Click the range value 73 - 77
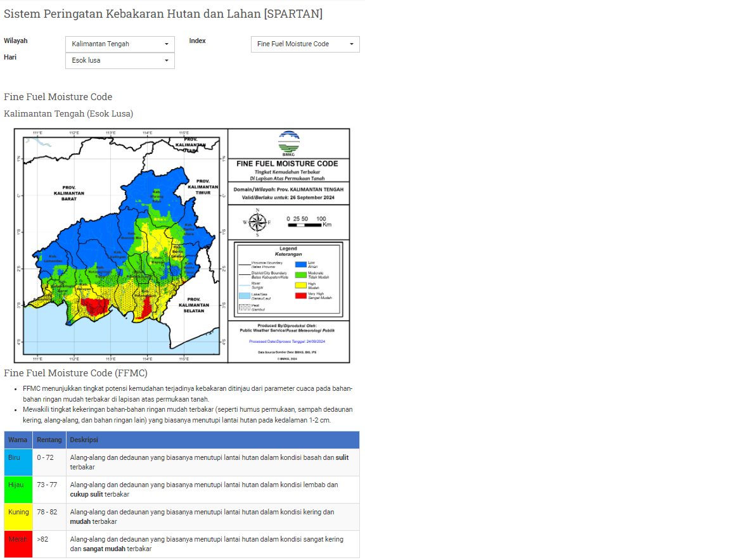This screenshot has height=560, width=730. tap(47, 485)
